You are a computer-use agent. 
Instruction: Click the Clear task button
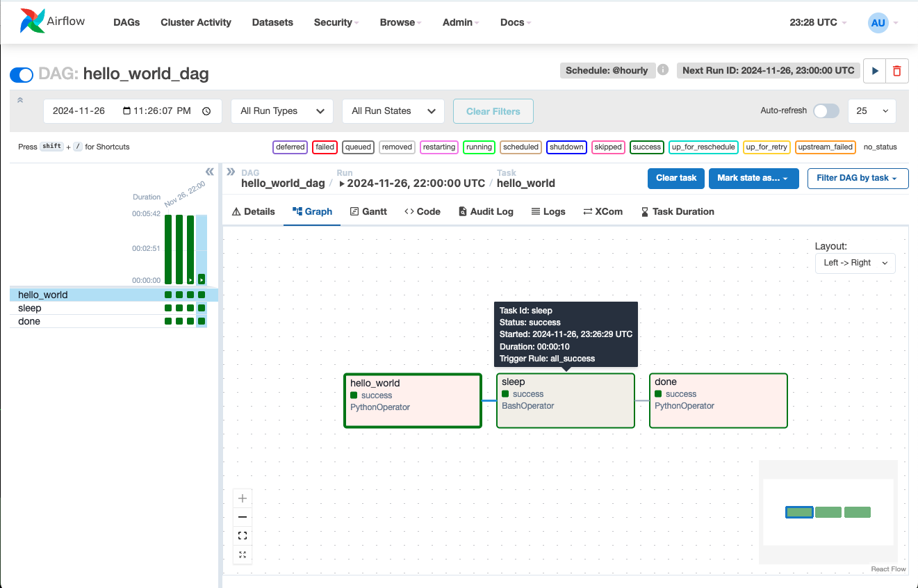pos(676,178)
